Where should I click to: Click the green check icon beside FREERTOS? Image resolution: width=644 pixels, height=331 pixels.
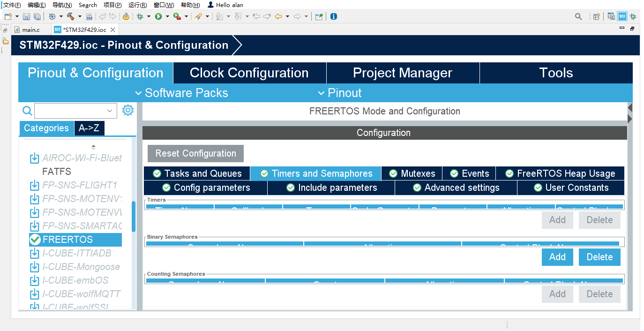[x=35, y=240]
